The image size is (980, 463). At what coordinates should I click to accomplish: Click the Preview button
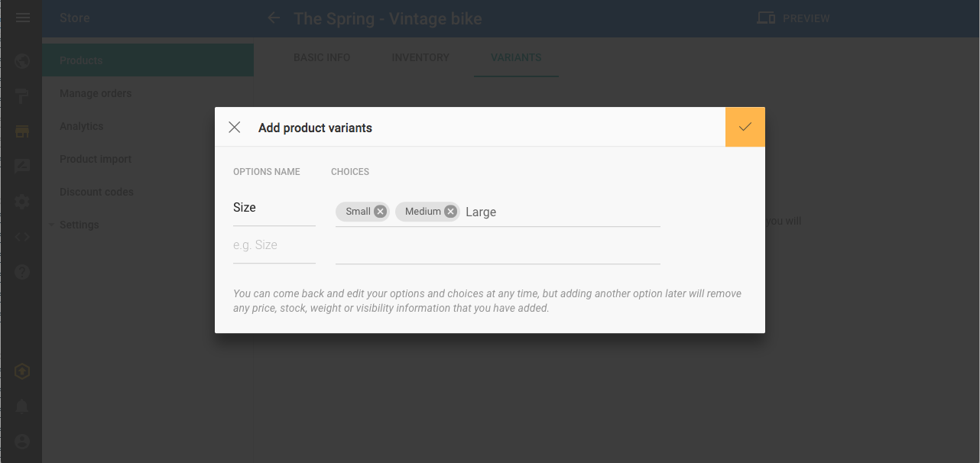(x=793, y=18)
